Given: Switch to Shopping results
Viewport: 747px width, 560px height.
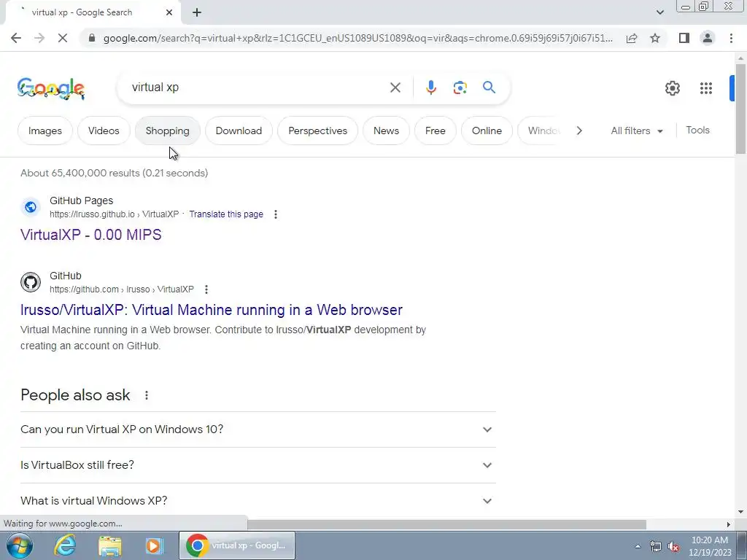Looking at the screenshot, I should point(167,131).
